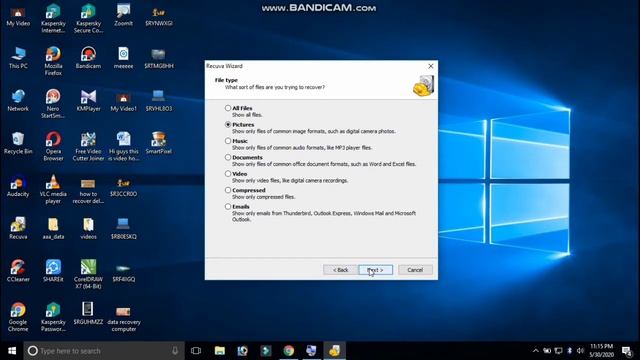Select the Bandicam desktop icon

click(88, 58)
